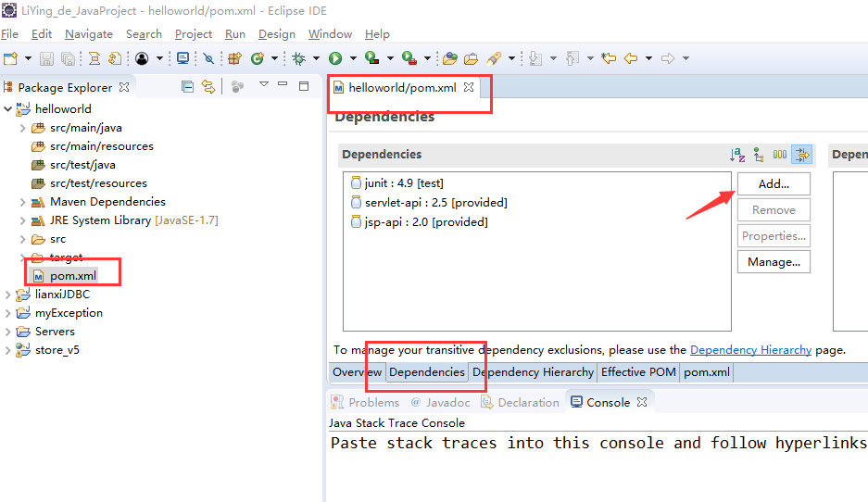Open Package Explorer View Menu triangle
This screenshot has height=502, width=868.
263,84
